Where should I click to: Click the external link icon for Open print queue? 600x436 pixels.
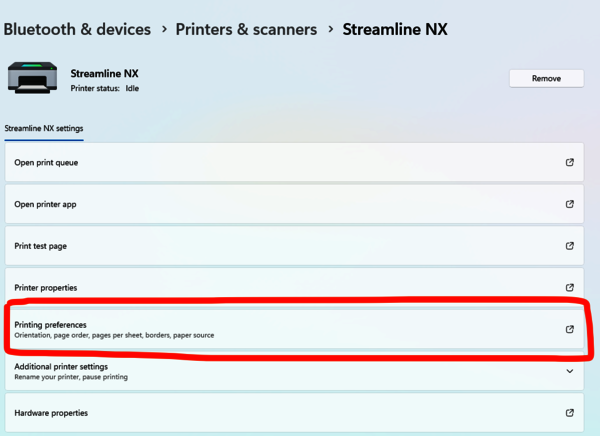[570, 163]
